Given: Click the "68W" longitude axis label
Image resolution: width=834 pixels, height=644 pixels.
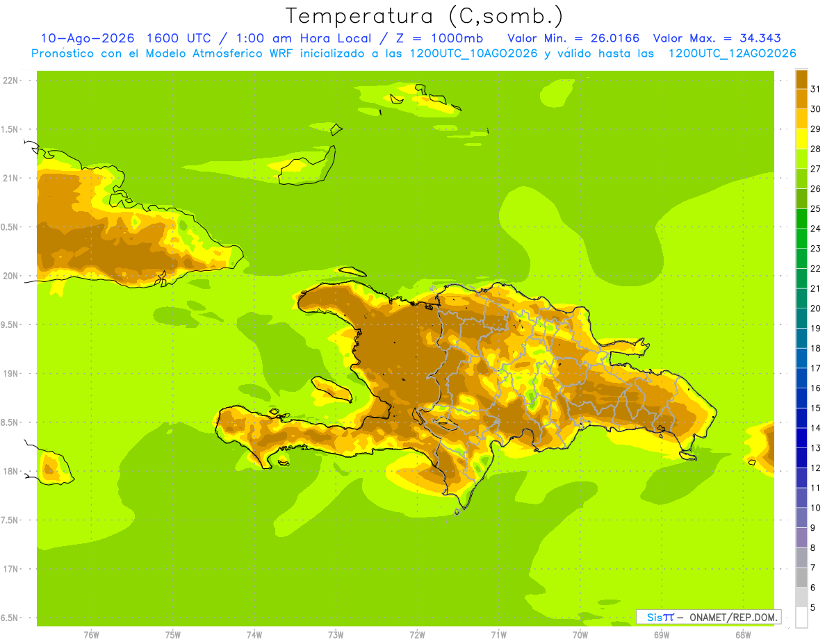Looking at the screenshot, I should [x=743, y=635].
